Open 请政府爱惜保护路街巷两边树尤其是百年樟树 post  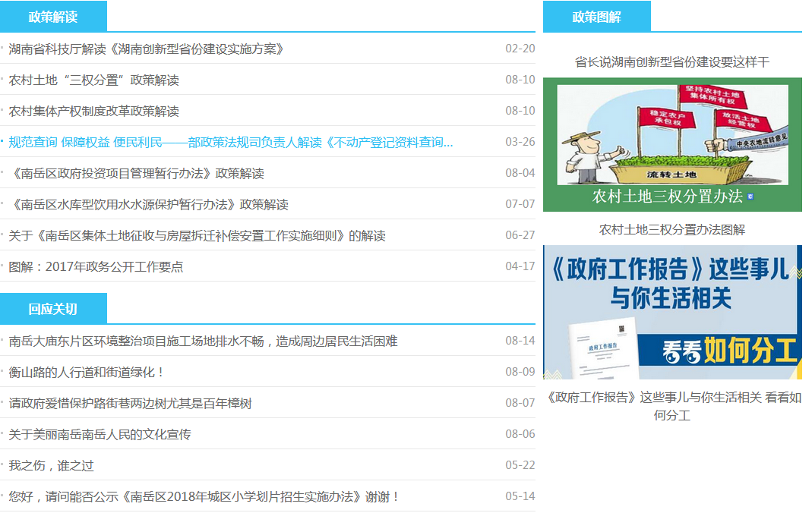click(130, 404)
